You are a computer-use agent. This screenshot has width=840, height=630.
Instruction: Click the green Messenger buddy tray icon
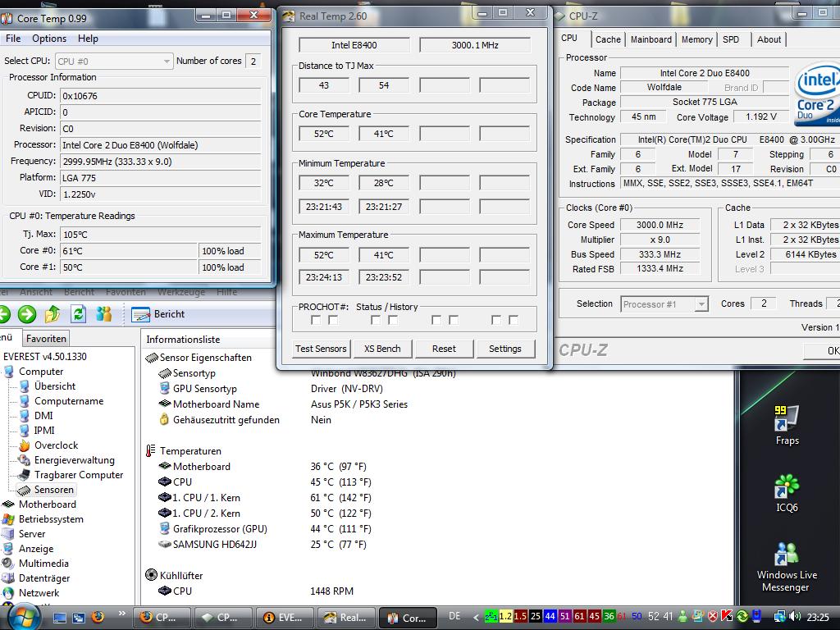[682, 617]
